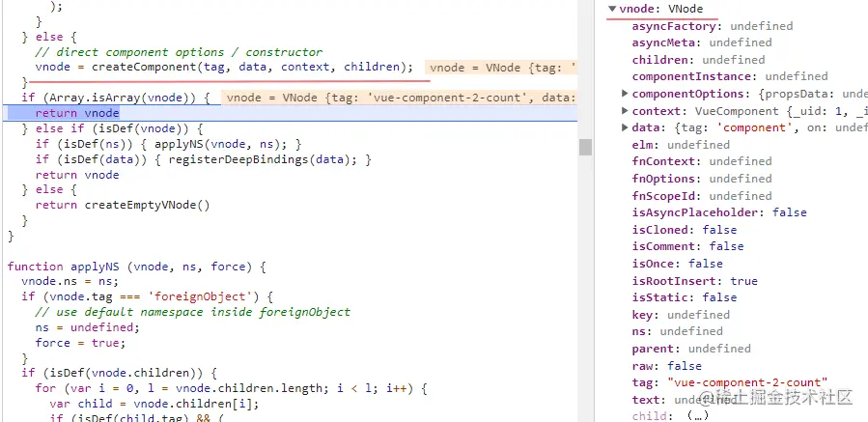Expand the context VueComponent property
Image resolution: width=868 pixels, height=422 pixels.
click(625, 111)
